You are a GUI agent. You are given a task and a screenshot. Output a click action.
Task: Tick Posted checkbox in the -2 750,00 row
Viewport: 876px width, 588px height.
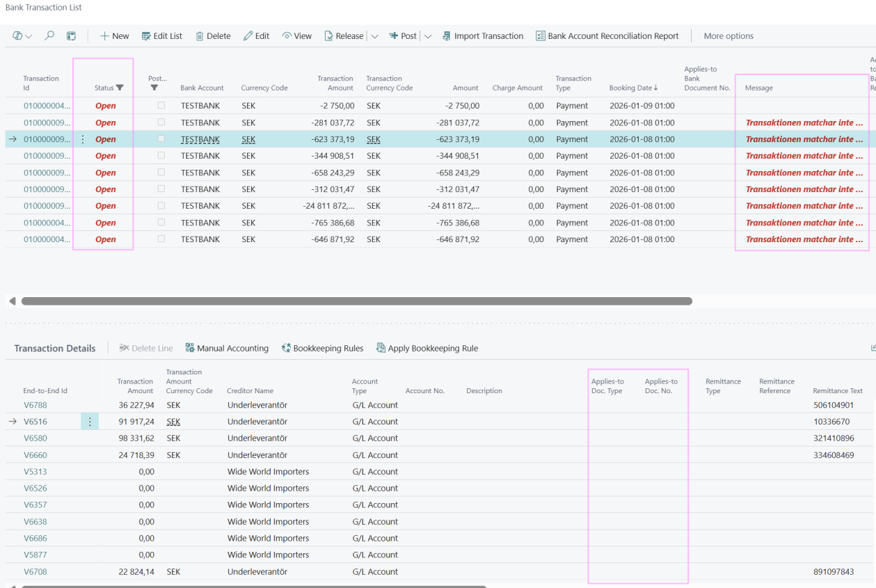point(161,106)
